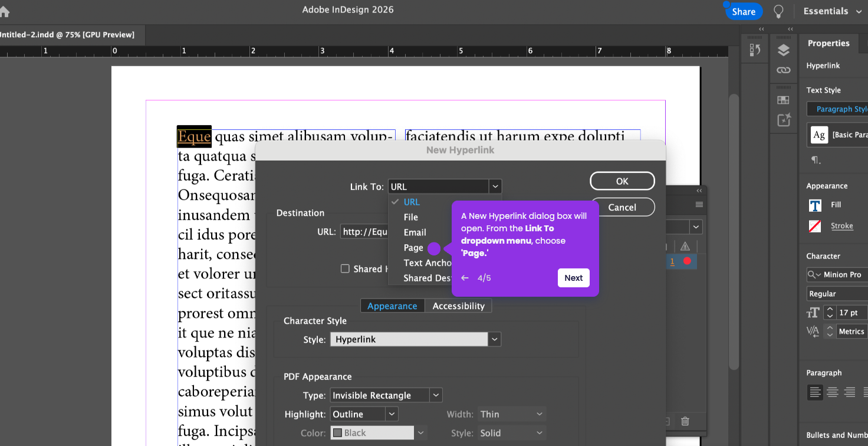Open the Swatches grid panel icon
Viewport: 868px width, 446px height.
(783, 100)
